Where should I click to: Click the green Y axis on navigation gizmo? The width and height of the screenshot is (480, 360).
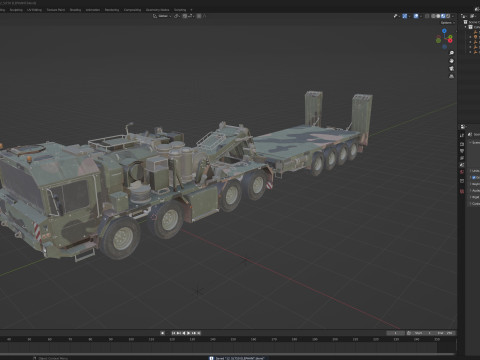tap(450, 36)
